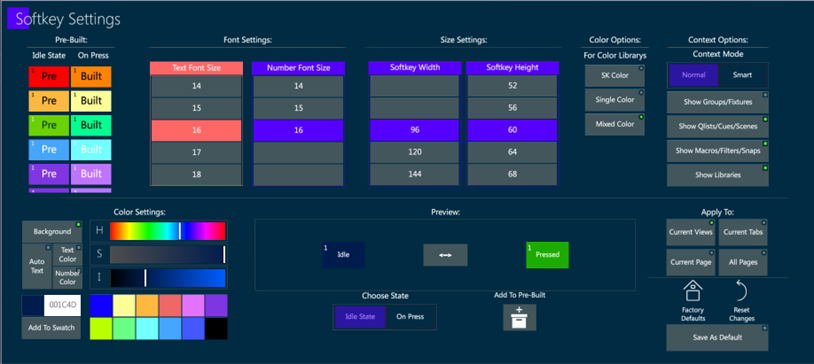
Task: Pick the lime yellow-green swatch
Action: [x=101, y=329]
